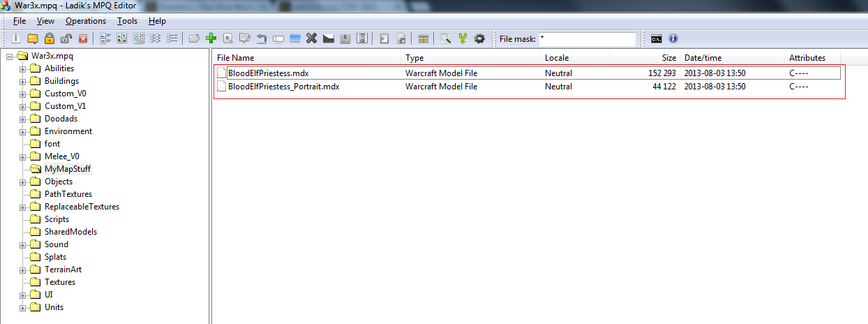
Task: Click the script page toolbar icon
Action: [x=384, y=38]
